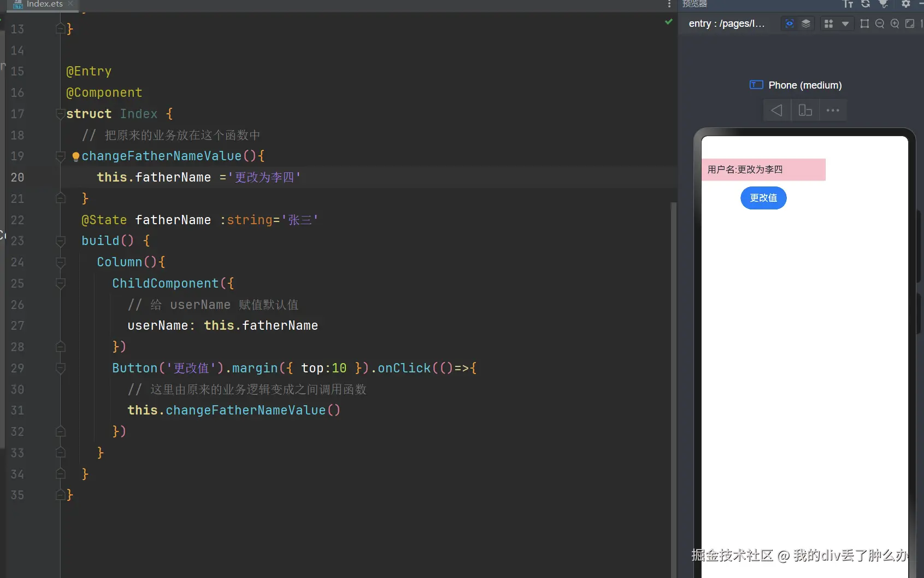The image size is (924, 578).
Task: Click fold end marker on line 28
Action: click(61, 347)
